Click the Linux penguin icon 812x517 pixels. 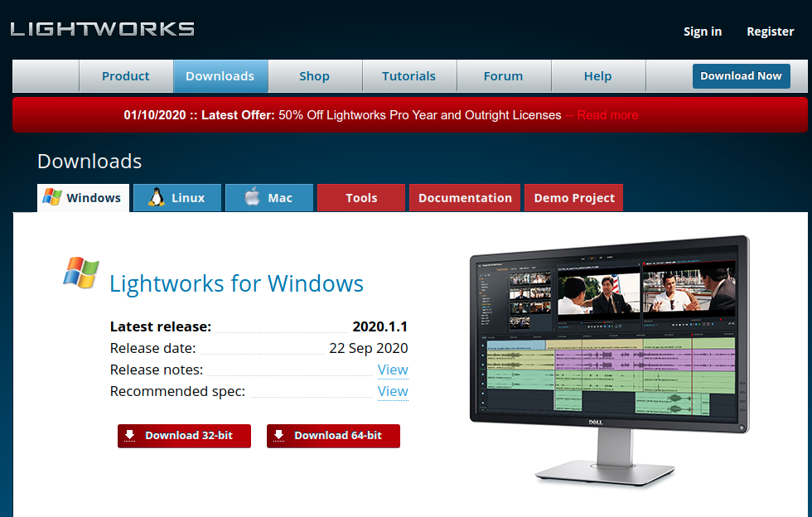click(157, 197)
